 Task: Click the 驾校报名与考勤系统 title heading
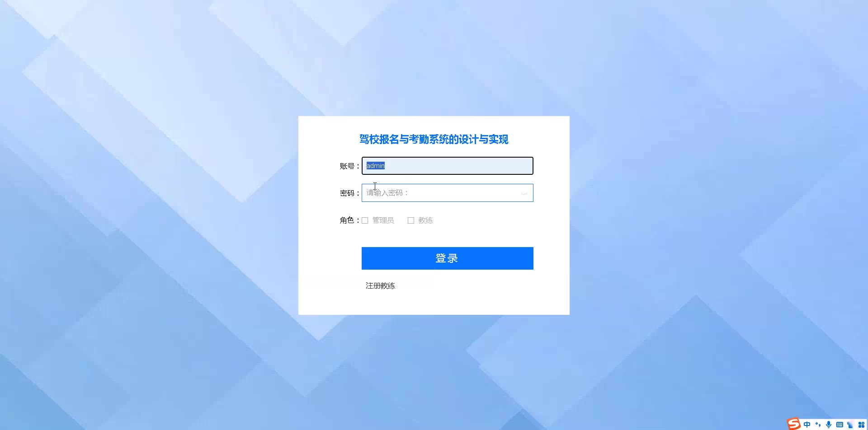coord(434,140)
